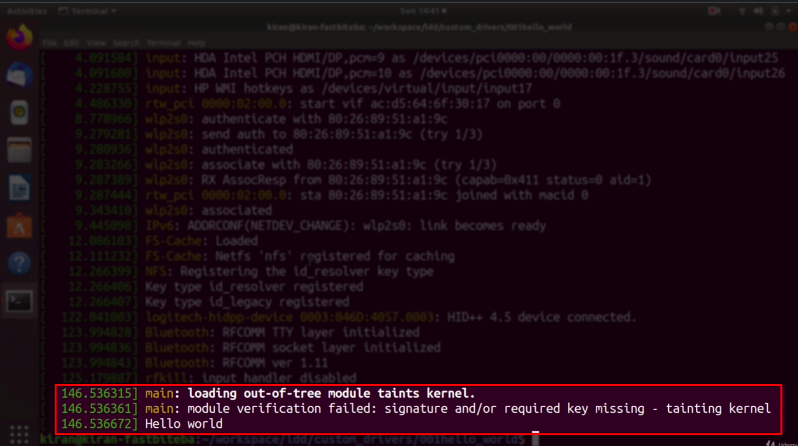Expand the system menu arrow
Image resolution: width=798 pixels, height=446 pixels.
click(789, 11)
